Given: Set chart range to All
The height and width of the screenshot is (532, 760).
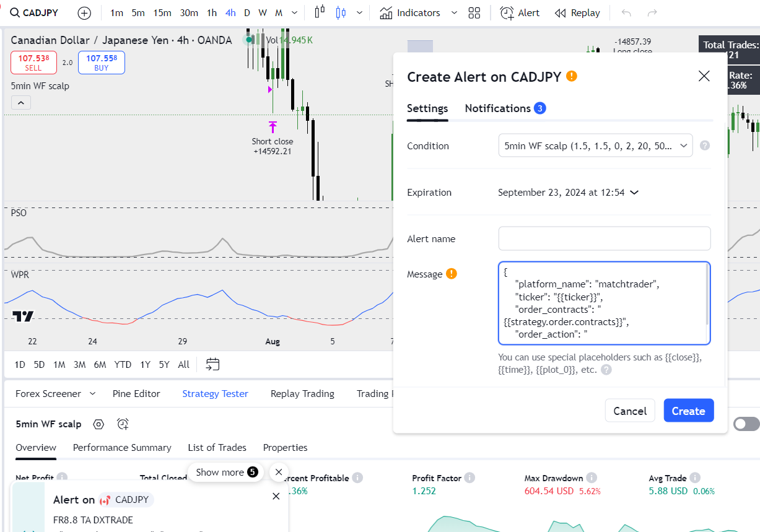Looking at the screenshot, I should (183, 364).
